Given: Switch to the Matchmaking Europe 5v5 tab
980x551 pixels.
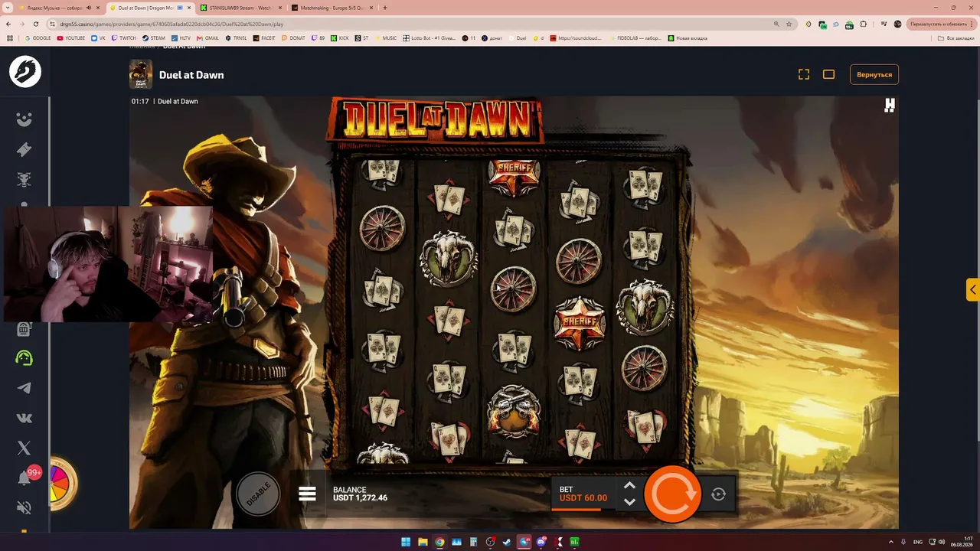Looking at the screenshot, I should tap(332, 8).
